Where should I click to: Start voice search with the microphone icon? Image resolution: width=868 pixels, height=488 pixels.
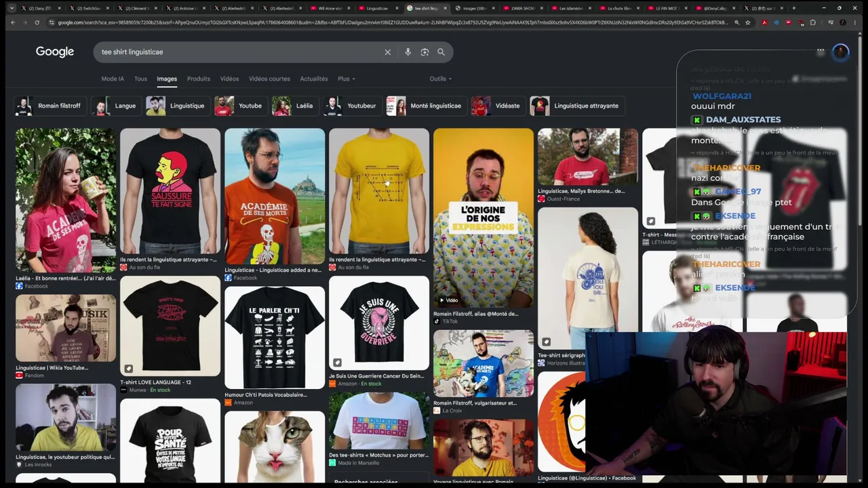click(408, 52)
